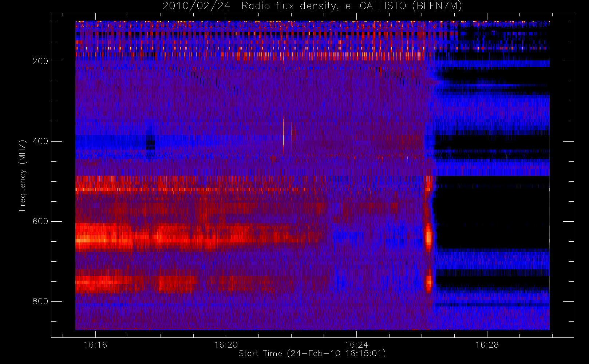Click the bright burst near 640 MHz
Screen dimensions: 589x364
click(428, 237)
